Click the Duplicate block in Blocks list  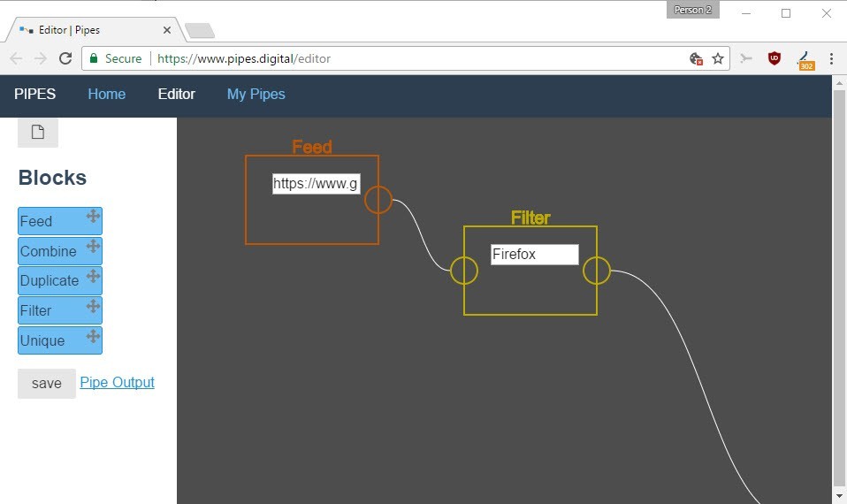(60, 281)
